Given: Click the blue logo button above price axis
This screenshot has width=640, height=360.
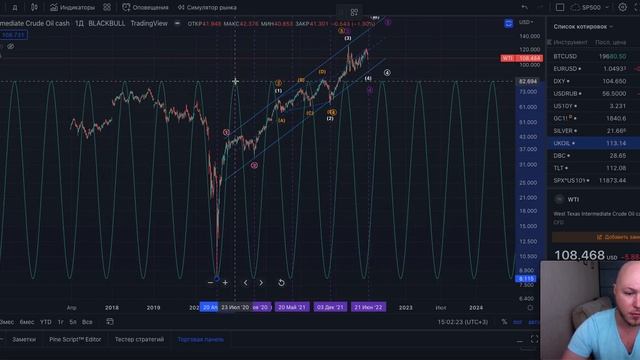Looking at the screenshot, I should pos(509,24).
